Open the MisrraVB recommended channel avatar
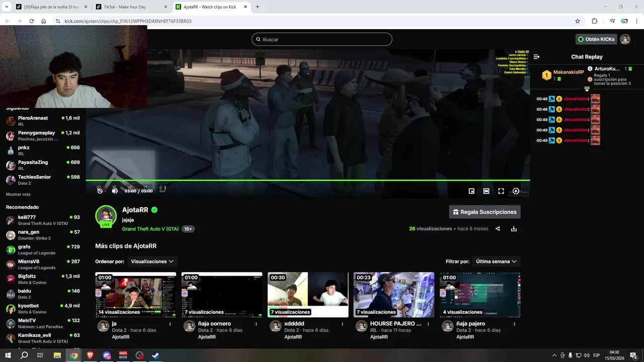Screen dimensions: 644x362 pos(10,264)
